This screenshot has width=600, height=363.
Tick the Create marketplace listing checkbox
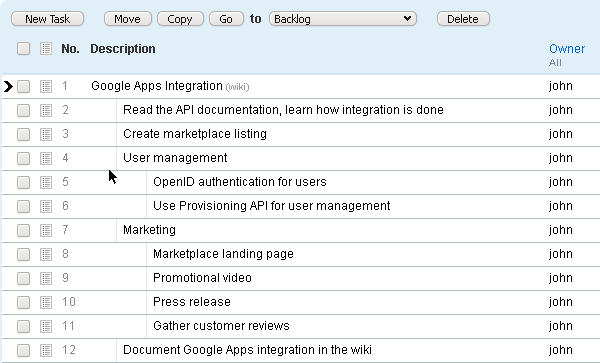click(x=23, y=134)
